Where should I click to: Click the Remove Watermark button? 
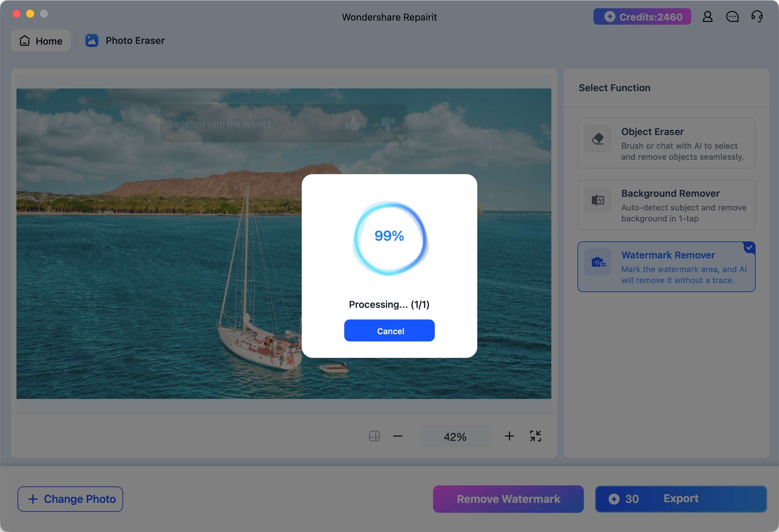tap(508, 499)
